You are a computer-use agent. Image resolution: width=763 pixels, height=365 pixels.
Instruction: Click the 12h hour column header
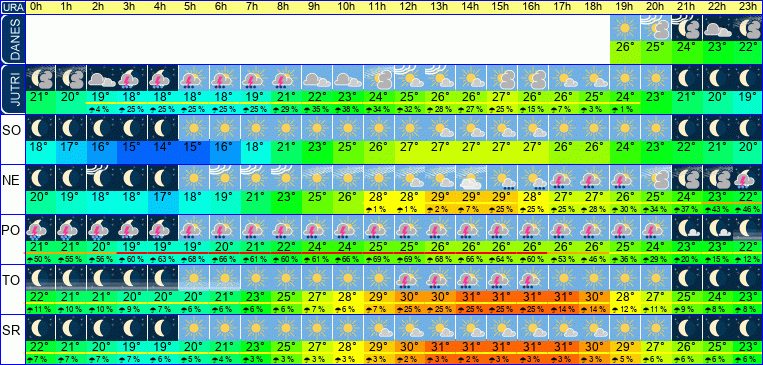409,7
